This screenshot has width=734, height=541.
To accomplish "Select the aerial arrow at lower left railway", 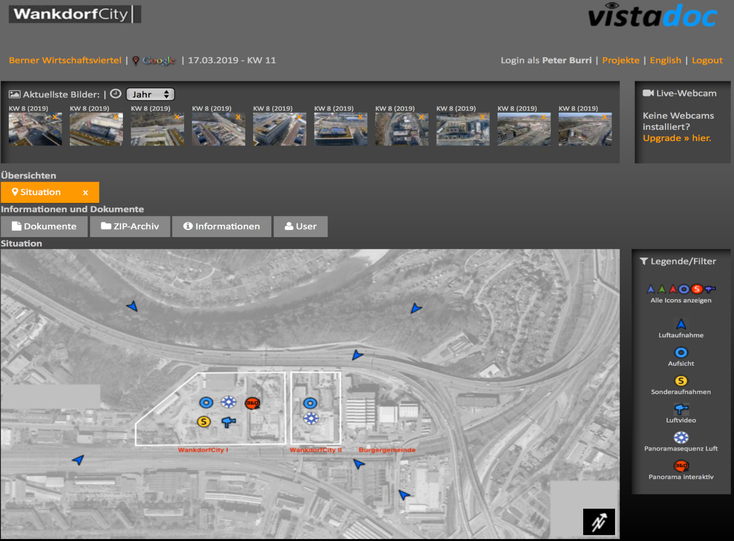I will point(78,460).
